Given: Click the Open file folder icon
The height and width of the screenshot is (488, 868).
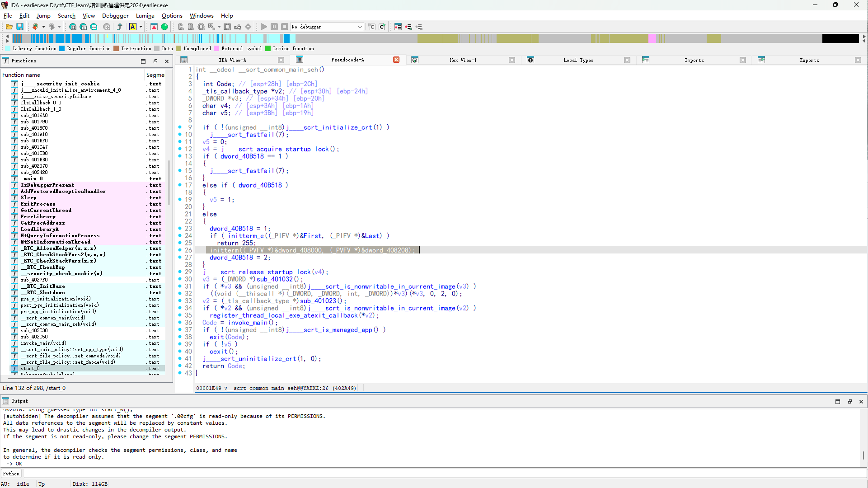Looking at the screenshot, I should coord(9,27).
